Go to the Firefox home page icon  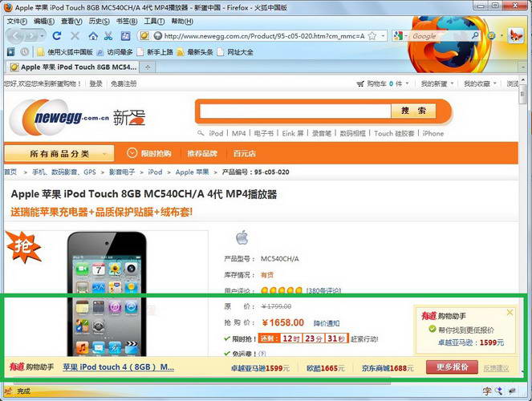point(93,36)
